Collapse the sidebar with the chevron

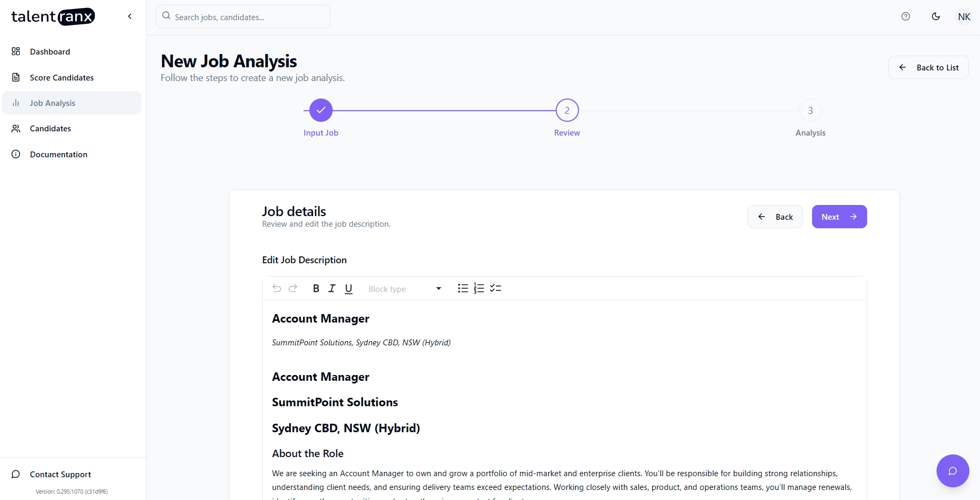tap(130, 16)
